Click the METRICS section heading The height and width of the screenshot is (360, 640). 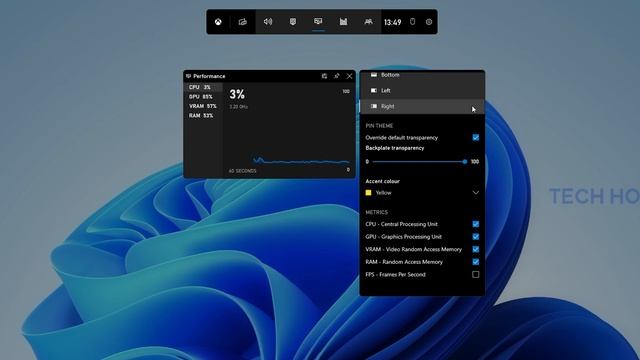[x=376, y=212]
